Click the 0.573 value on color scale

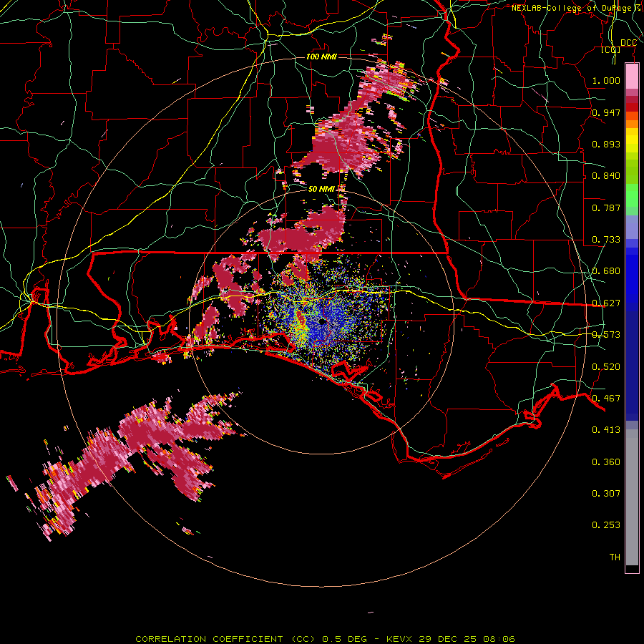tap(606, 335)
